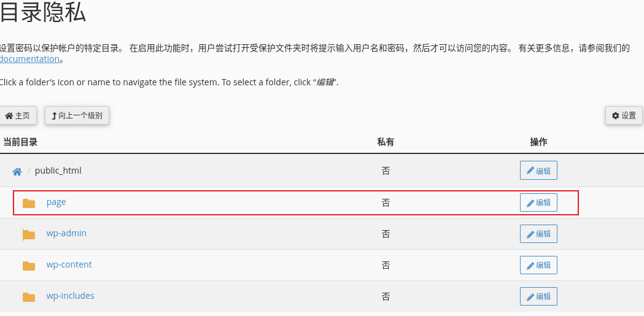The height and width of the screenshot is (316, 644).
Task: Click the home icon beside public_html
Action: point(17,172)
